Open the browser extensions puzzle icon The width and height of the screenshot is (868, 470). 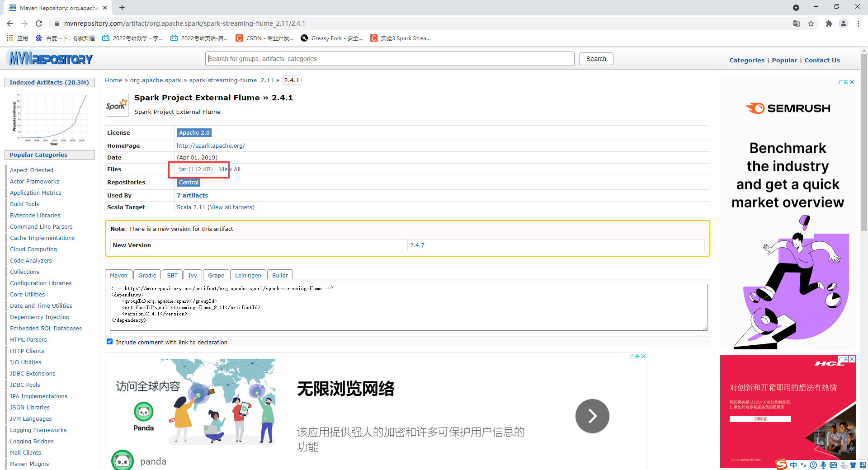pos(829,23)
